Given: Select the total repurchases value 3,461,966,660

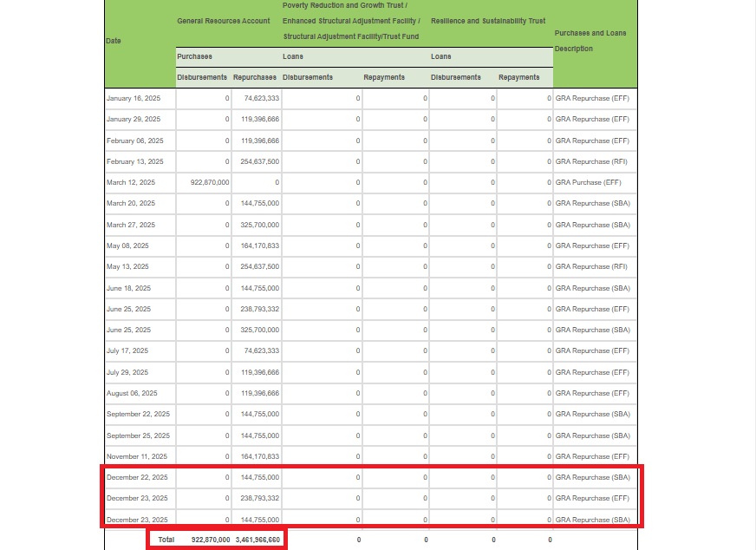Looking at the screenshot, I should coord(257,540).
